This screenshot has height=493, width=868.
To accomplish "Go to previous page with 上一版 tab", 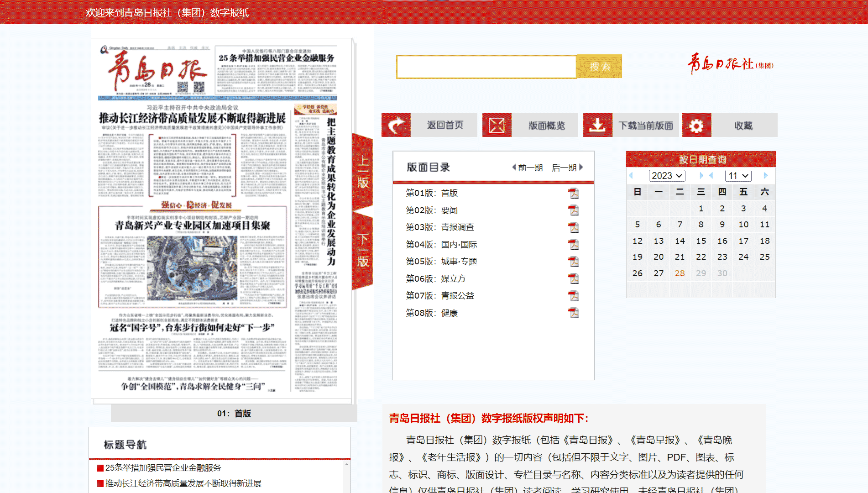I will click(x=363, y=172).
